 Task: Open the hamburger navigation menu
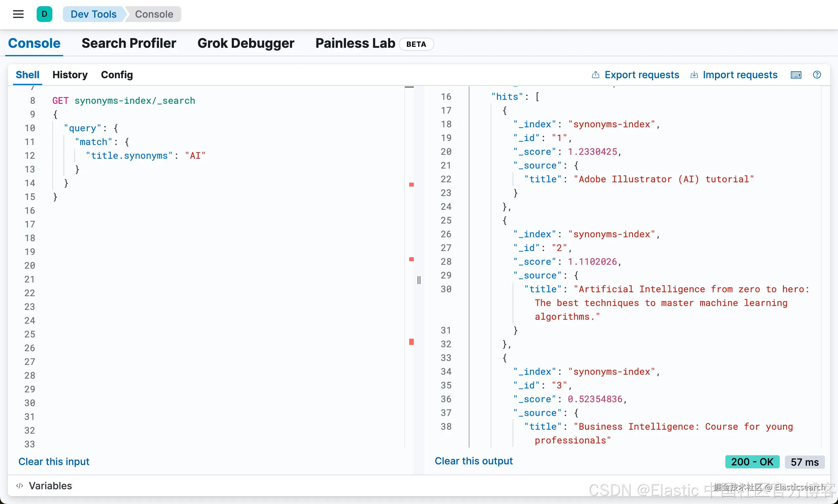pos(18,14)
